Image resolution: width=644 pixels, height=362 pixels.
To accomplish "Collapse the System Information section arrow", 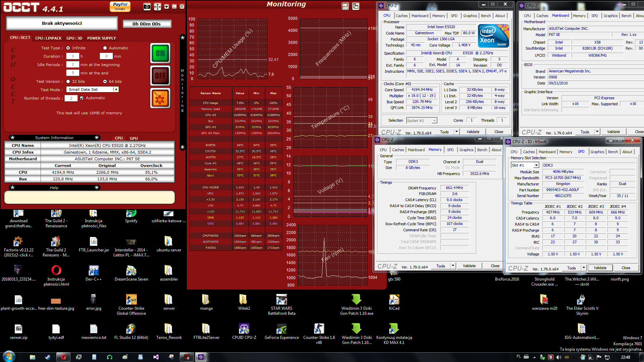I will tap(97, 138).
